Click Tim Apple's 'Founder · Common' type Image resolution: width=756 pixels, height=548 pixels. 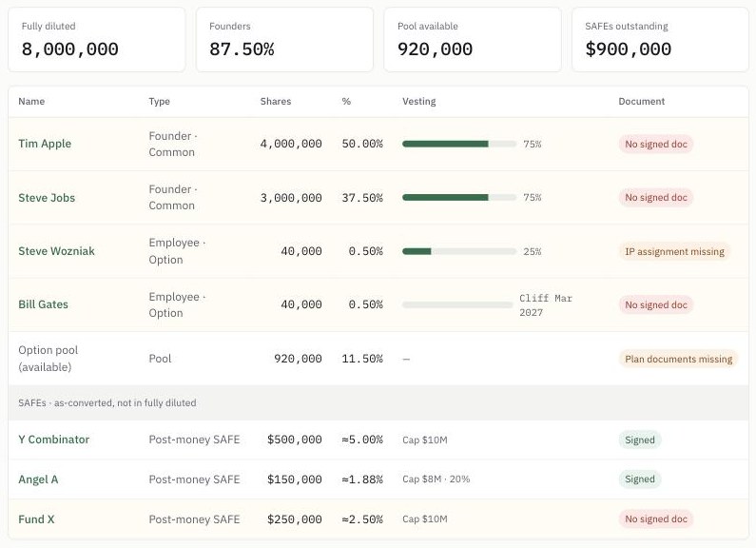(173, 144)
